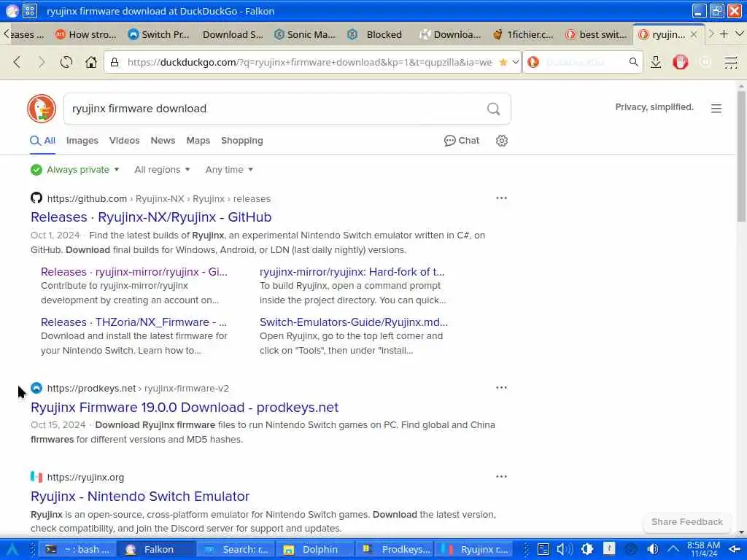The width and height of the screenshot is (747, 560).
Task: Close the ryujin... tab
Action: point(694,34)
